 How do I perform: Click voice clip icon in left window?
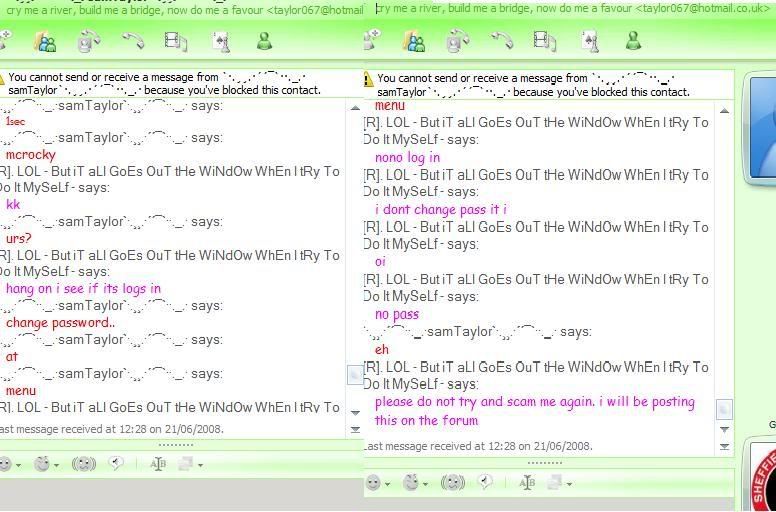(116, 464)
